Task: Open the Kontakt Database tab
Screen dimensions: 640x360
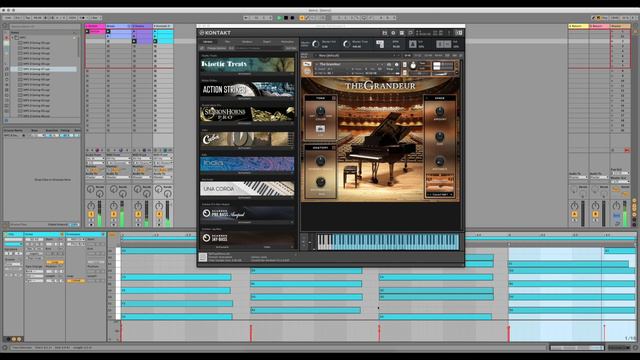Action: tap(247, 42)
